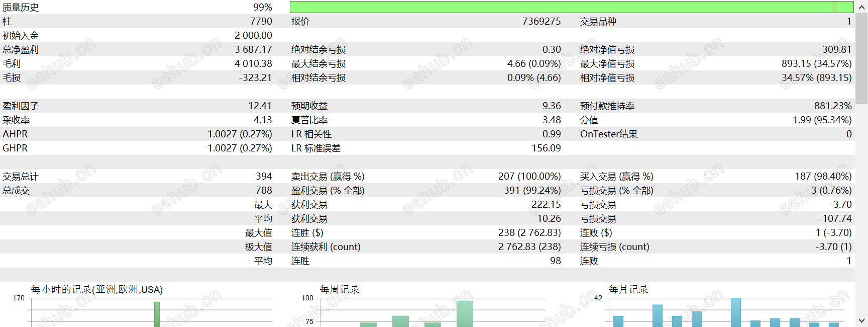
Task: Click average loss trade value -107.74
Action: pyautogui.click(x=835, y=218)
